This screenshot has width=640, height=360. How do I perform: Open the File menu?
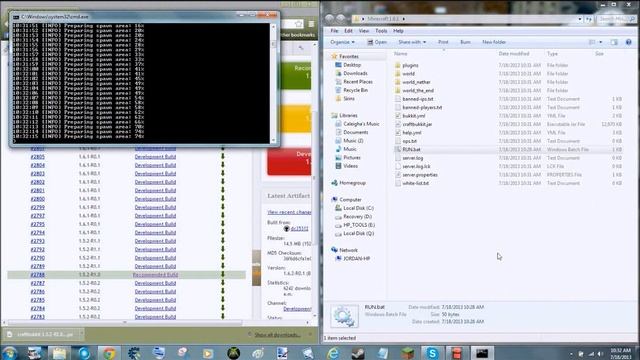[334, 31]
